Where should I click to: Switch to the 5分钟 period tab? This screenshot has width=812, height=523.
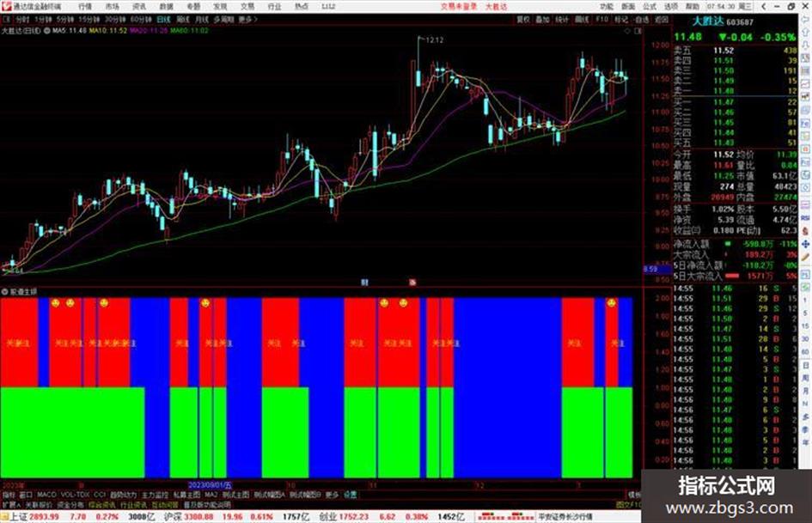(x=65, y=19)
